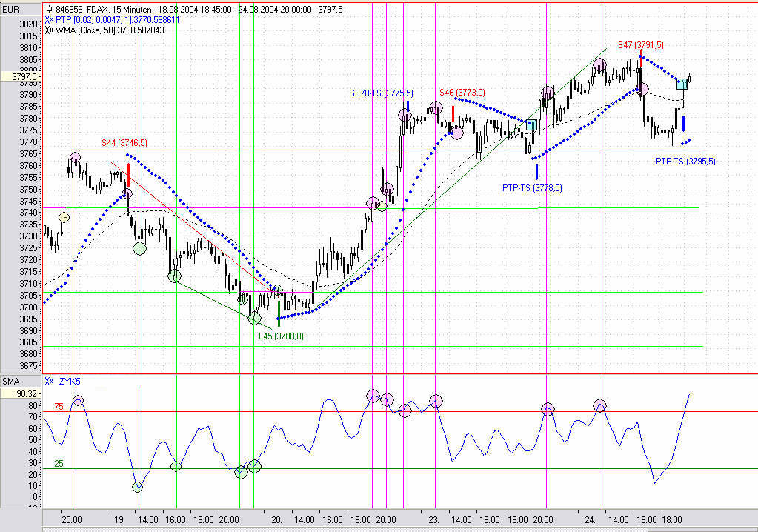Click the green 25 oversold level label
758x532 pixels.
coord(59,463)
